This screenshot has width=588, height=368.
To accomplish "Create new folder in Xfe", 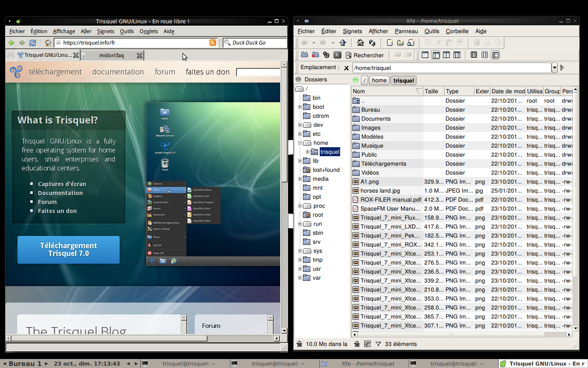I will pyautogui.click(x=400, y=43).
